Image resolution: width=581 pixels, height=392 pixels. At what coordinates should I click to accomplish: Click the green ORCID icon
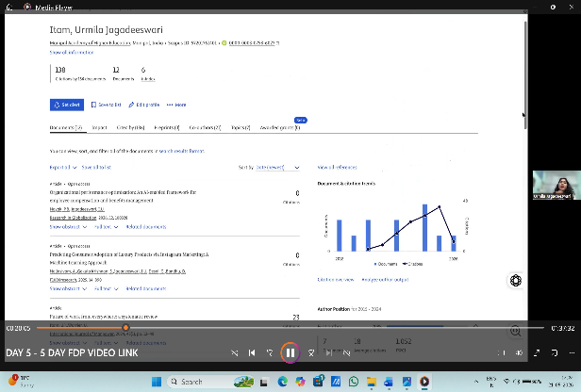click(x=224, y=43)
